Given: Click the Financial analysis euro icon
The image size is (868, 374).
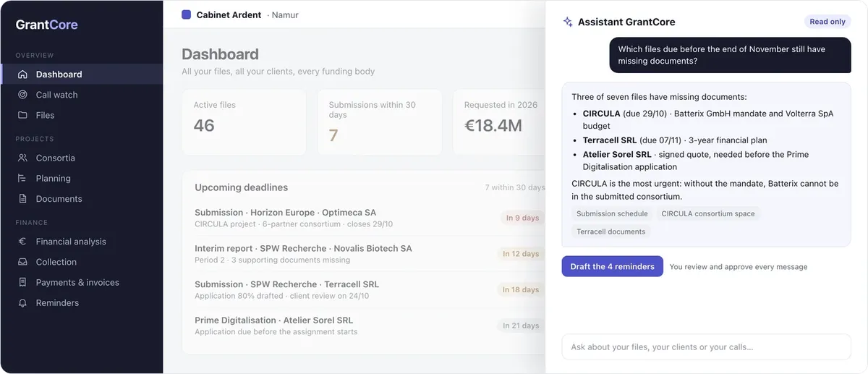Looking at the screenshot, I should point(22,242).
